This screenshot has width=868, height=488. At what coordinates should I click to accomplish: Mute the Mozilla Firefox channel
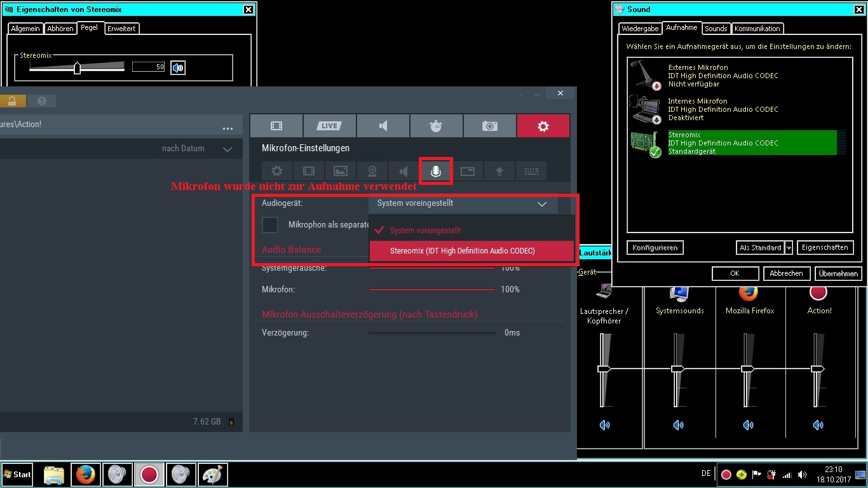pyautogui.click(x=749, y=425)
